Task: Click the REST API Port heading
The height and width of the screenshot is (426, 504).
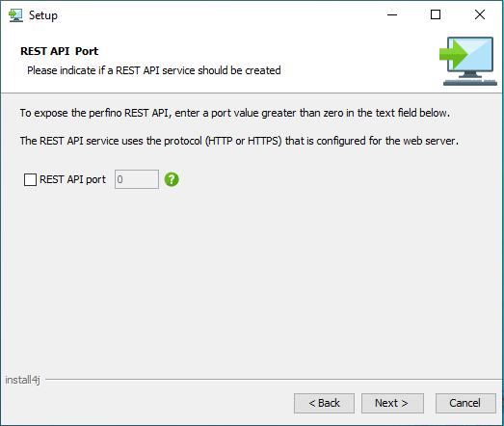Action: (60, 51)
